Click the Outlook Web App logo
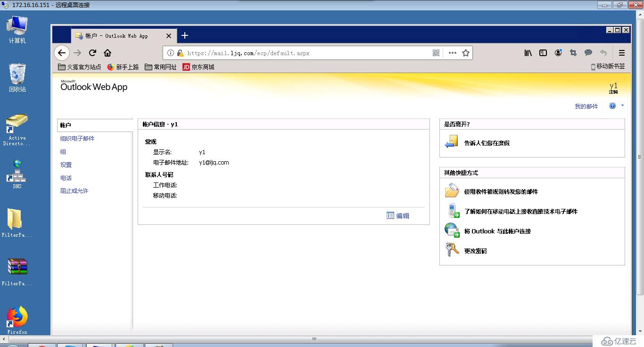Screen dimensions: 644x347 (94, 86)
